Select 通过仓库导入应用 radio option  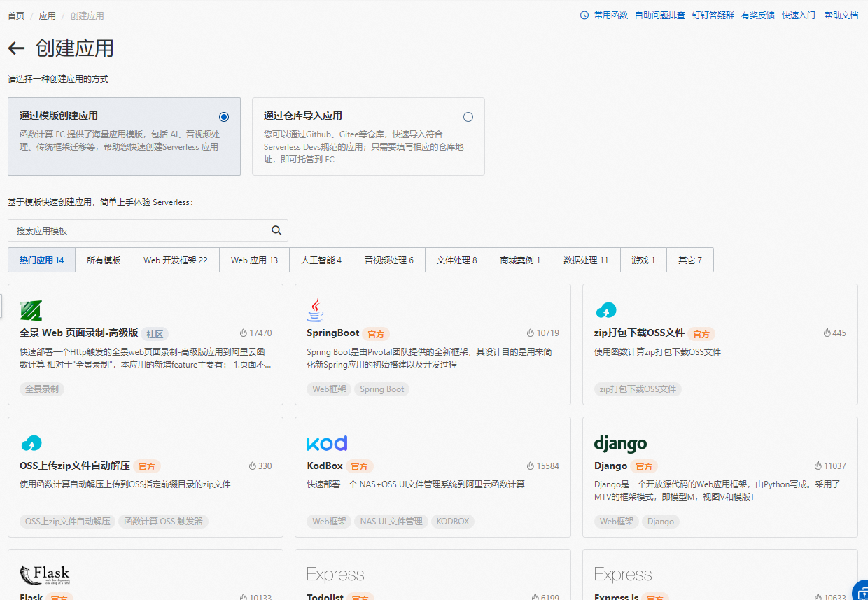click(468, 117)
